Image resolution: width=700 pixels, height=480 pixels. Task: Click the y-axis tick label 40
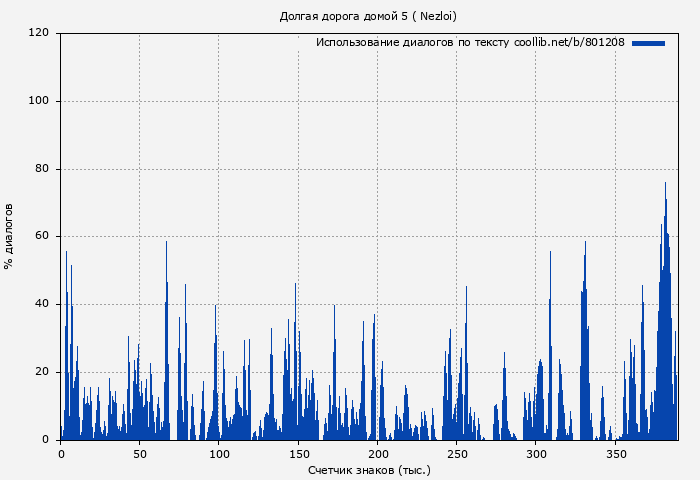tap(42, 304)
